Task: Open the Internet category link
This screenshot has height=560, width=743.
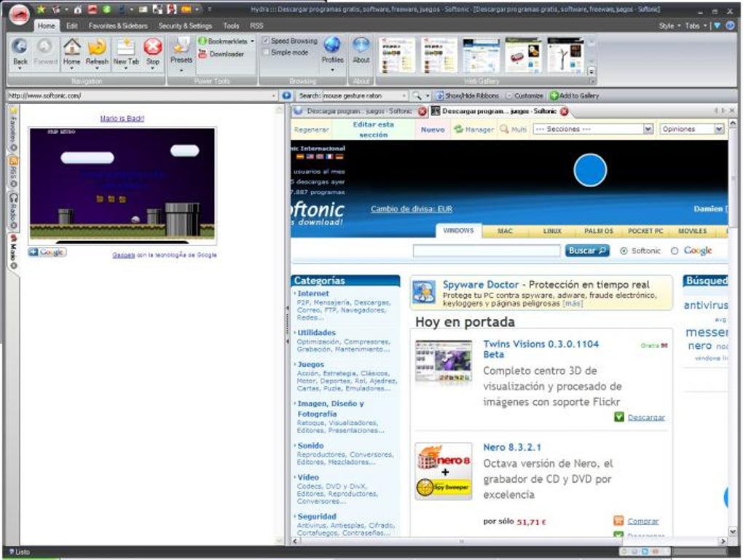Action: 312,293
